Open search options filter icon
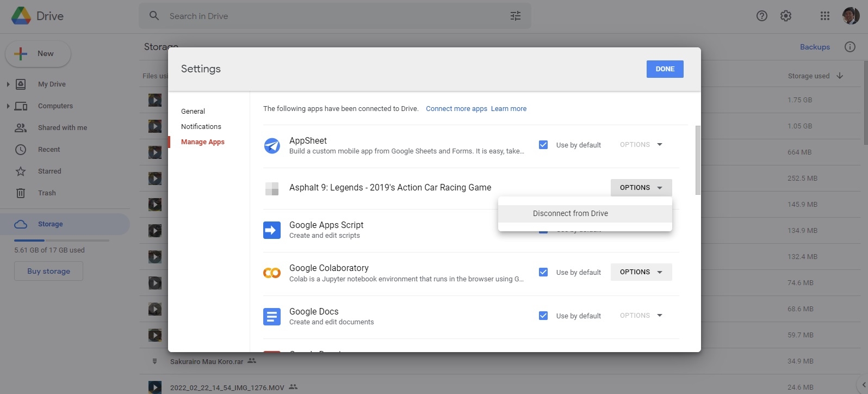868x394 pixels. [x=516, y=16]
